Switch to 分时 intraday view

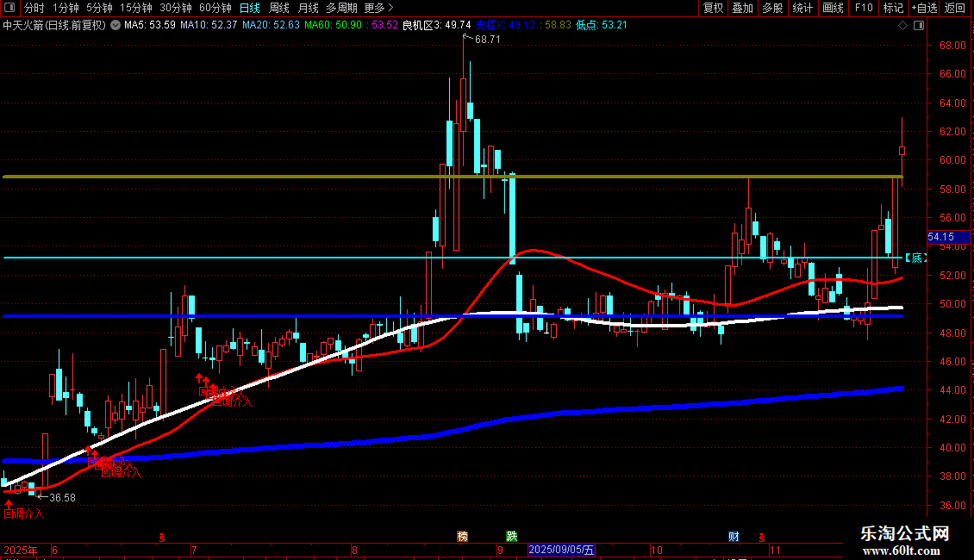(x=34, y=8)
